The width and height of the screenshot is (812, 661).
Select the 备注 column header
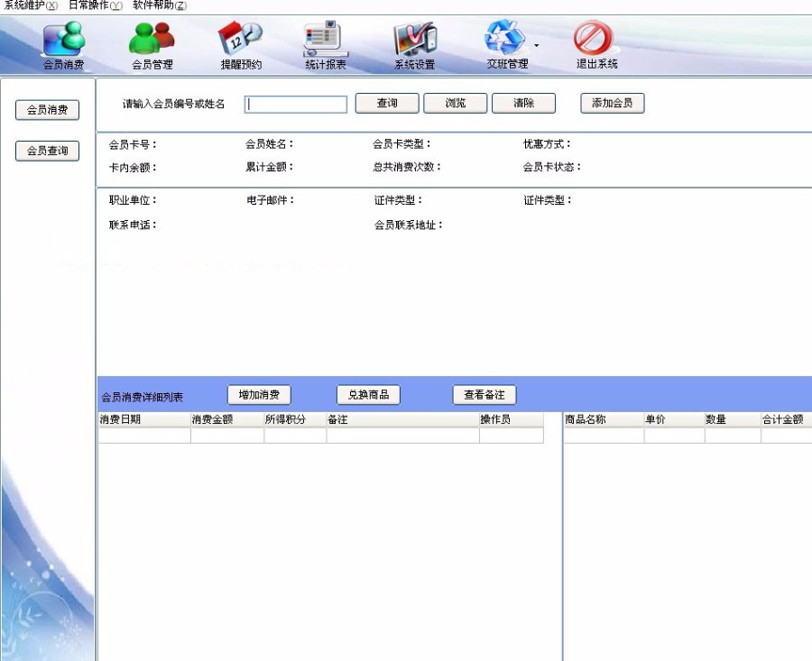pyautogui.click(x=403, y=419)
